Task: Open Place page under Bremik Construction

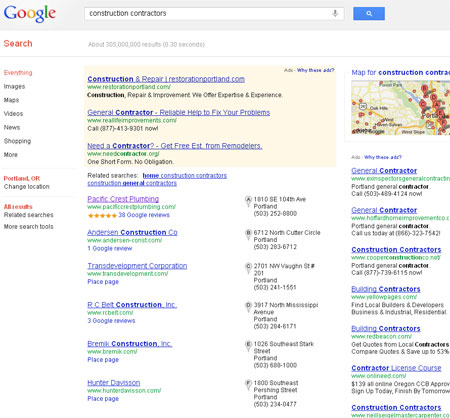Action: [103, 360]
